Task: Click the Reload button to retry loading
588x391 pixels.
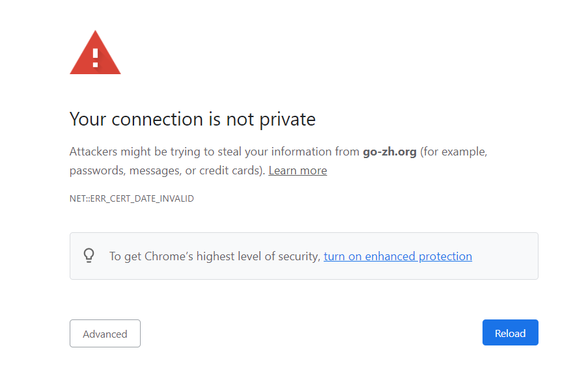Action: coord(510,332)
